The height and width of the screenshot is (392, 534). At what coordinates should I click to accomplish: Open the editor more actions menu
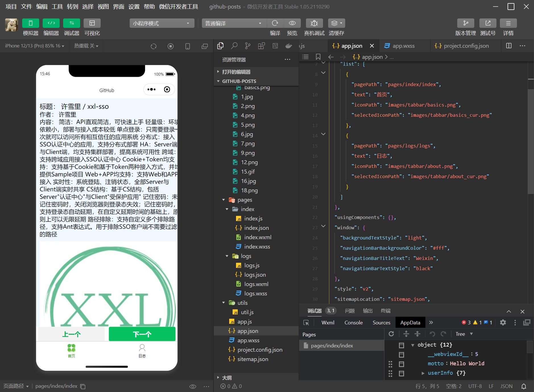523,46
